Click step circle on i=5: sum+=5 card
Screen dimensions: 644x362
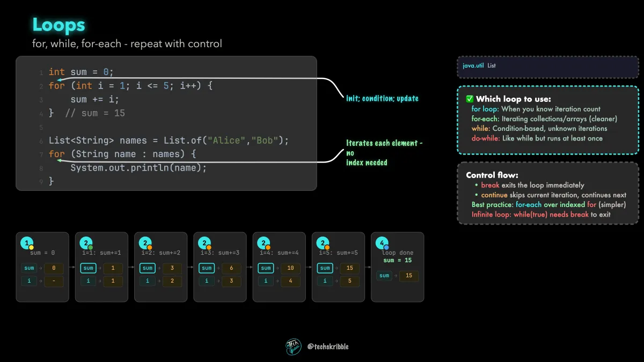coord(322,243)
